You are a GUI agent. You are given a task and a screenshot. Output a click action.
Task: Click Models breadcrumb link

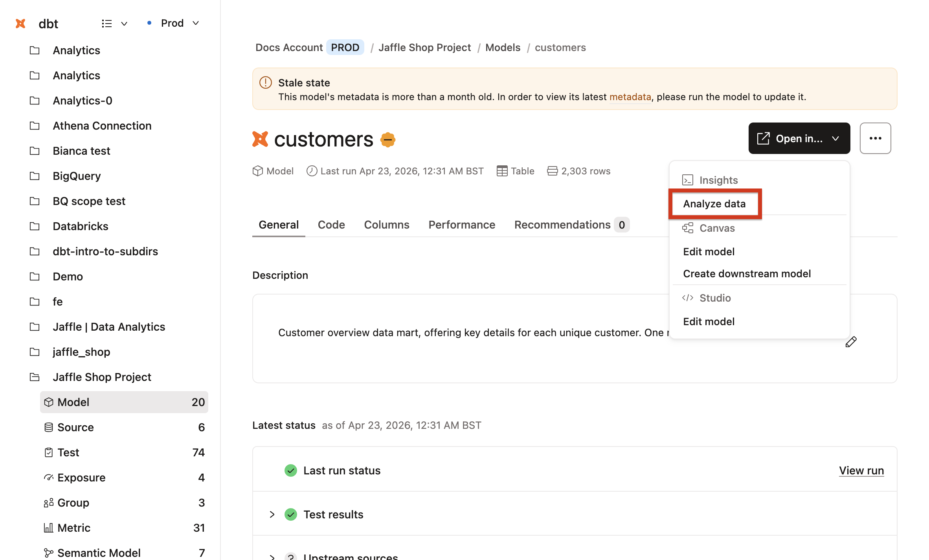(503, 48)
